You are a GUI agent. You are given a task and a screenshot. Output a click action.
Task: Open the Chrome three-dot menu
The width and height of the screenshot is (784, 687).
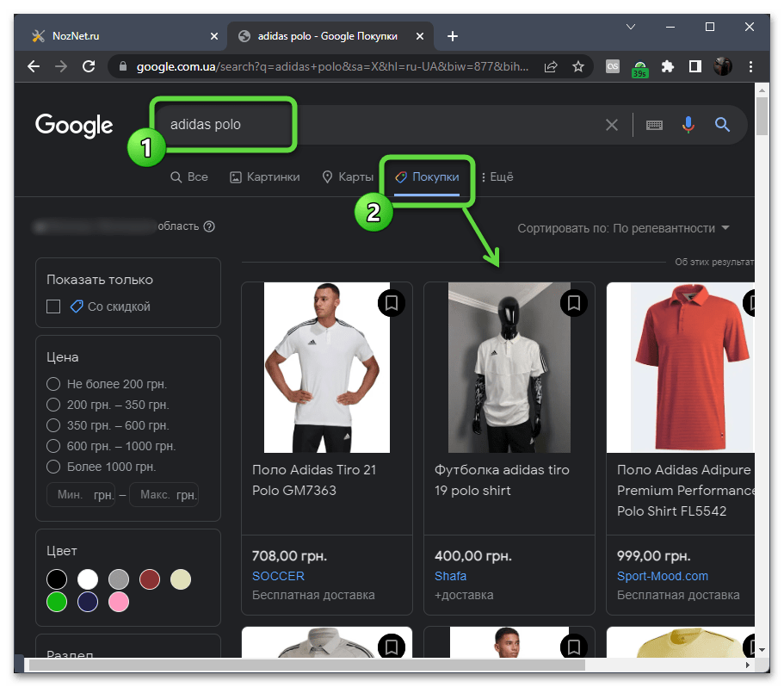click(x=750, y=66)
